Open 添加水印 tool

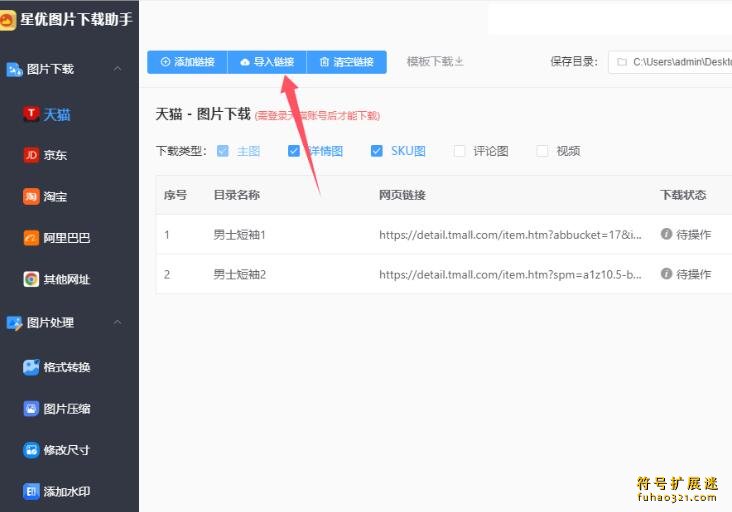[x=67, y=491]
